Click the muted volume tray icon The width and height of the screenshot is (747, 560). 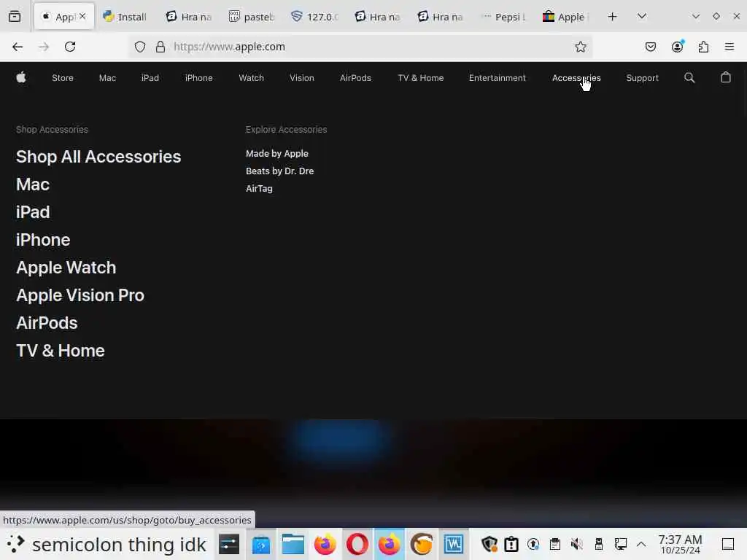576,544
